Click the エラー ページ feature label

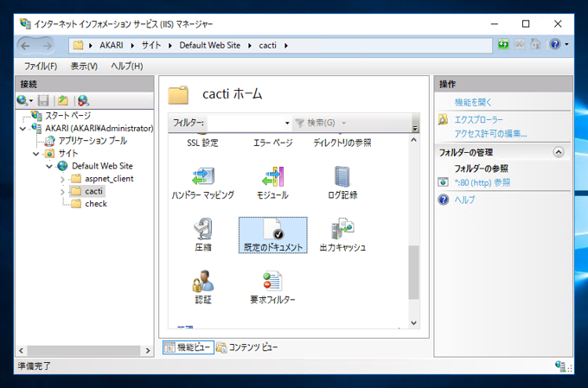[273, 143]
